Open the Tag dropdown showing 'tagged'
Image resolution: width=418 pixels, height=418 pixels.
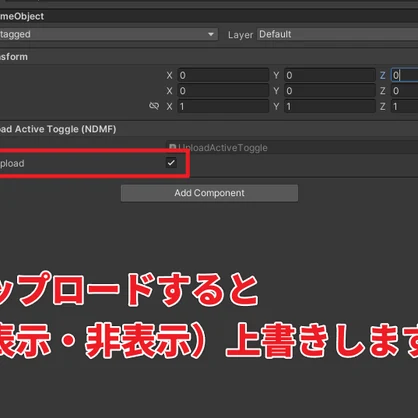[x=109, y=34]
